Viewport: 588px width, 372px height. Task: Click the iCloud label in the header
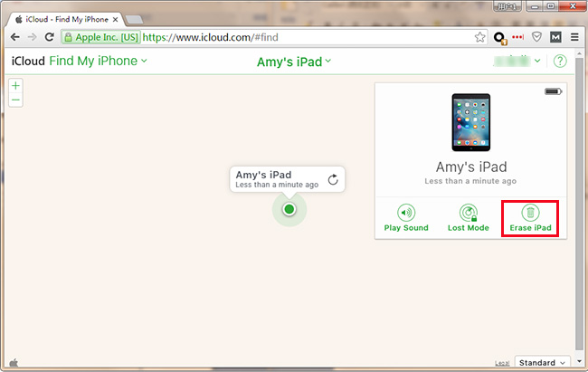tap(28, 61)
